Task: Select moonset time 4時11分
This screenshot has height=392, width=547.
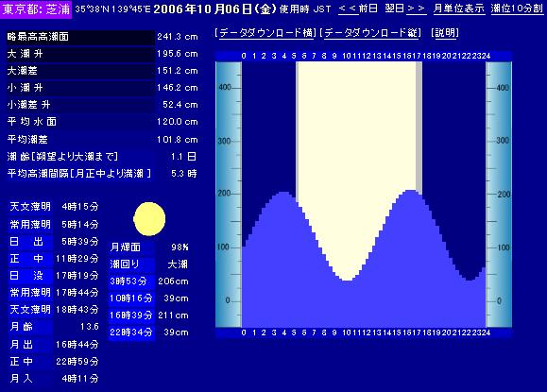Action: tap(80, 379)
